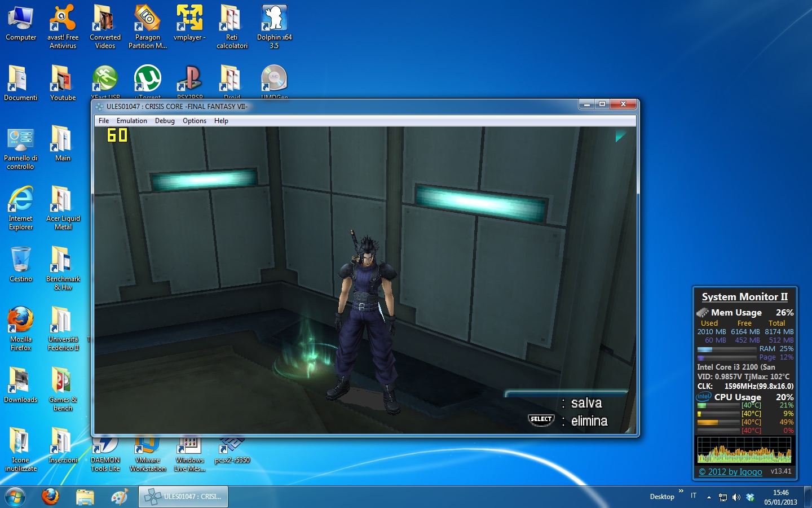
Task: Click the uTorrent desktop icon
Action: click(147, 78)
